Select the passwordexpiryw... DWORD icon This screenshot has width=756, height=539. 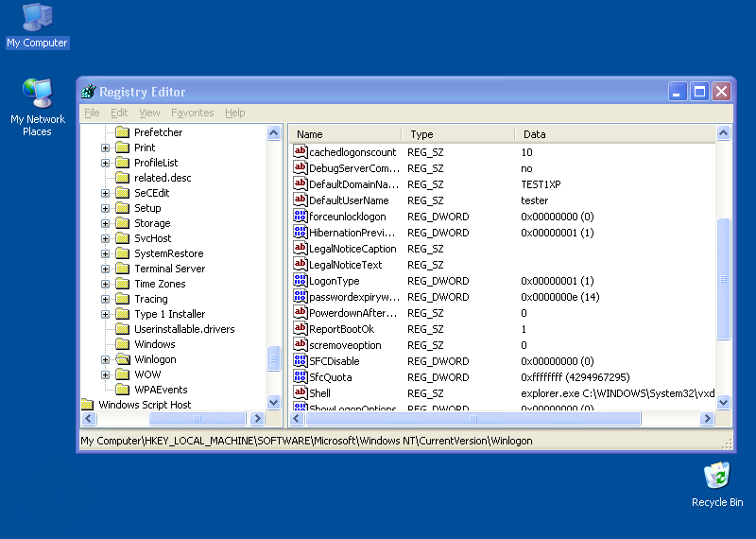click(300, 296)
